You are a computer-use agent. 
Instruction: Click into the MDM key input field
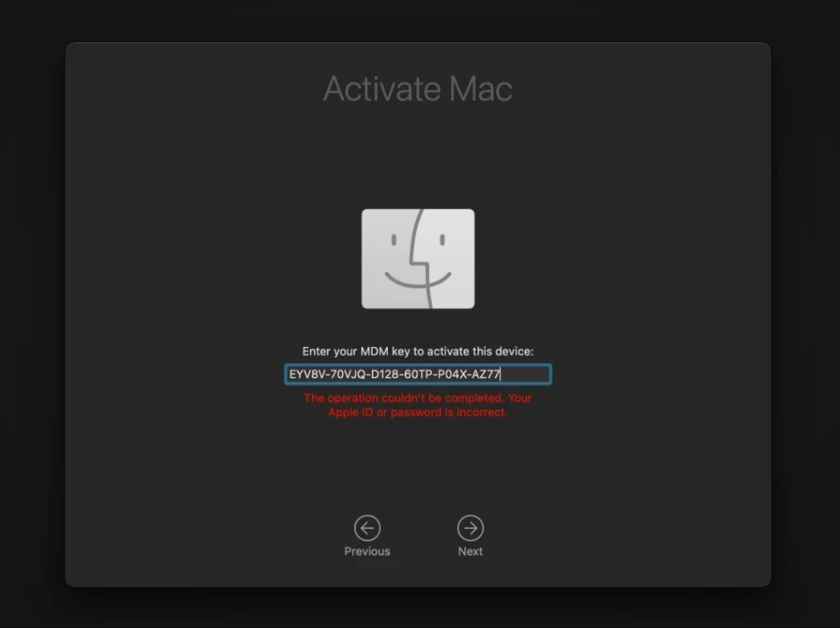pyautogui.click(x=418, y=373)
